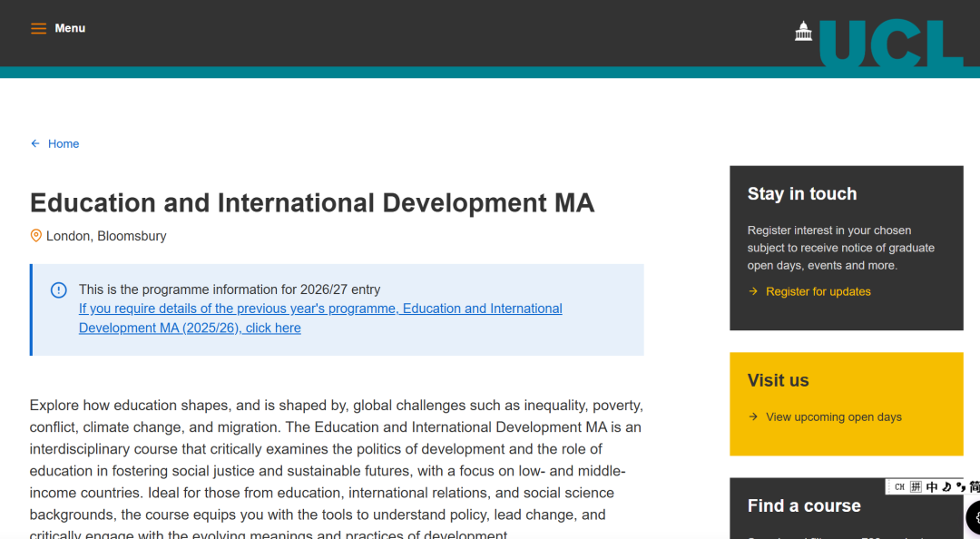Go to Home breadcrumb link
Screen dimensions: 980x539
click(64, 143)
